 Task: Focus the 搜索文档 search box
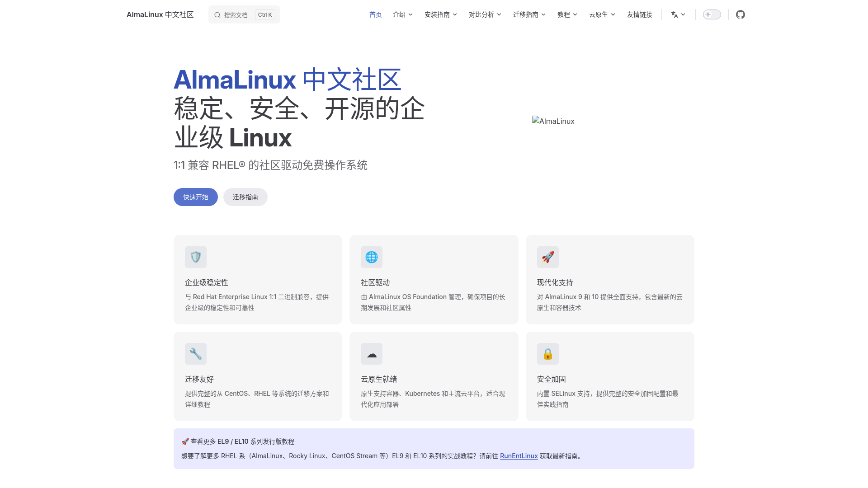click(244, 14)
